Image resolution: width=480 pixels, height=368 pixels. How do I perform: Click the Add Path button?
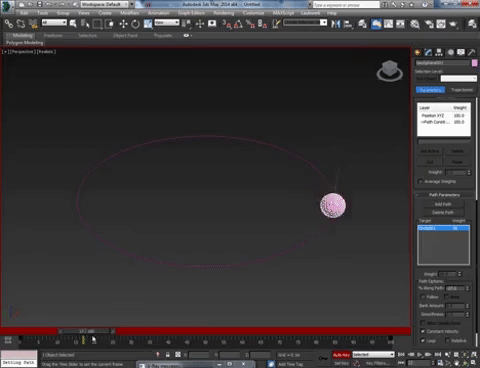(x=443, y=204)
